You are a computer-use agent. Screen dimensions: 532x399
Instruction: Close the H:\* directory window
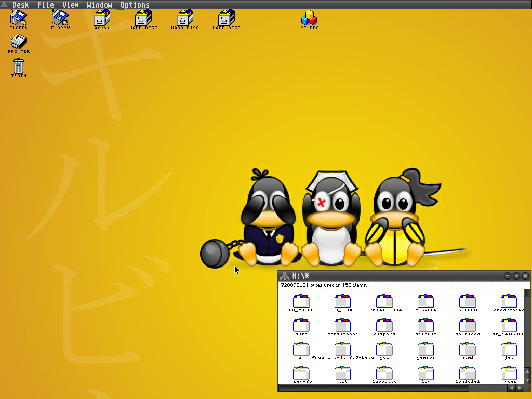coord(525,276)
